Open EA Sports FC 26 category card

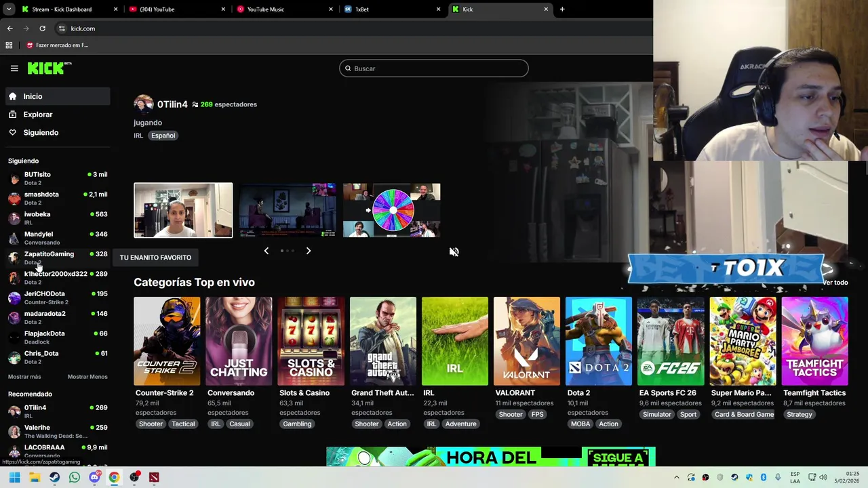(x=671, y=341)
